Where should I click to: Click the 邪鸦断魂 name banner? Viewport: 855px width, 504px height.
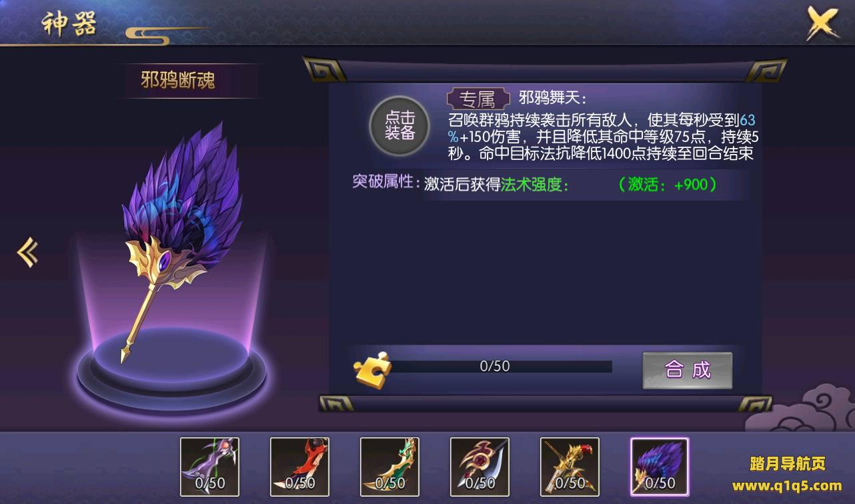[178, 81]
